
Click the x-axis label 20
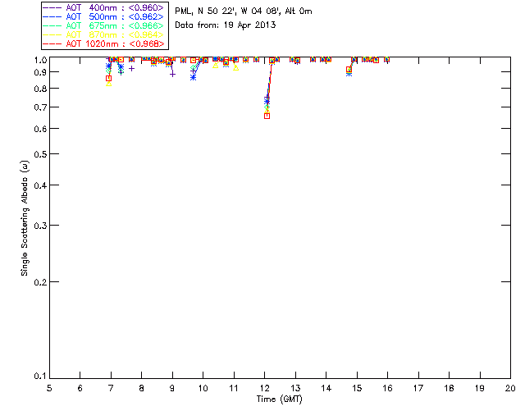point(510,389)
